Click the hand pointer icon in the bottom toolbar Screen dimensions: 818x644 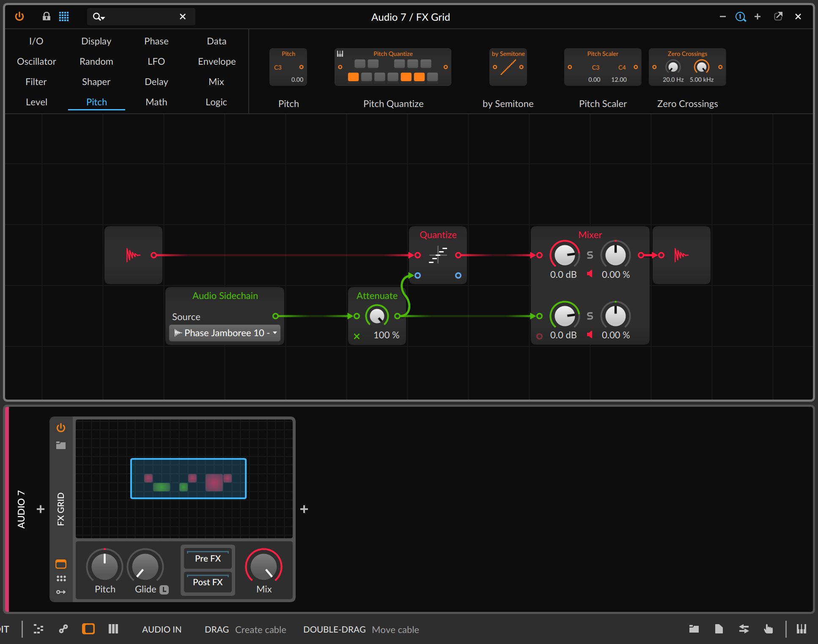(x=769, y=629)
